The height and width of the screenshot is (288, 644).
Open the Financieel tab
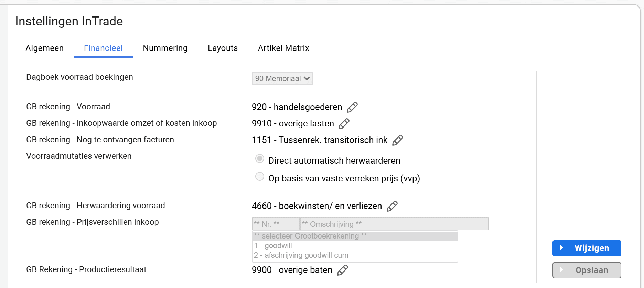tap(103, 48)
